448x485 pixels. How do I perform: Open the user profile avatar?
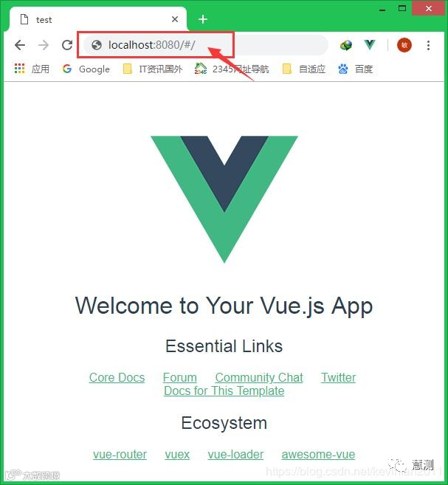(404, 45)
